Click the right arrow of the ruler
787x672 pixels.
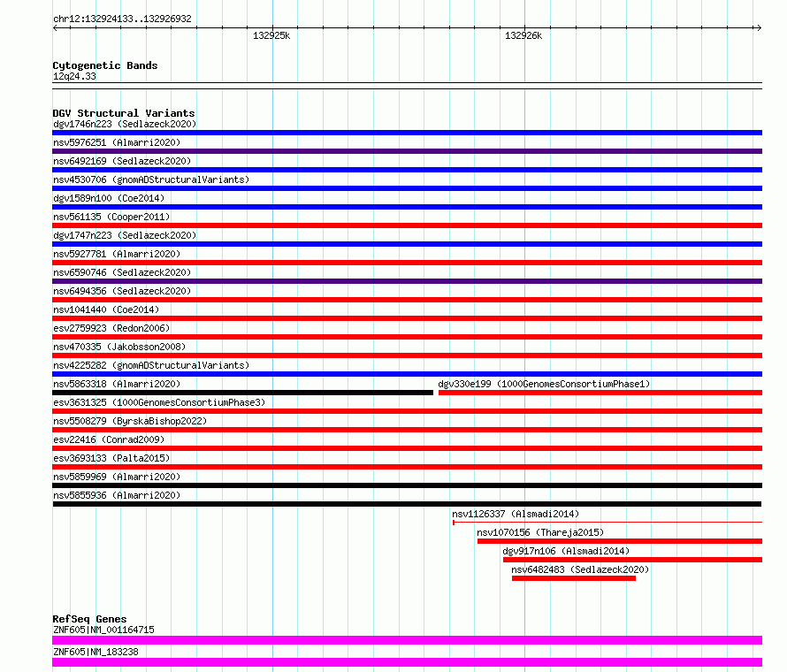[759, 28]
